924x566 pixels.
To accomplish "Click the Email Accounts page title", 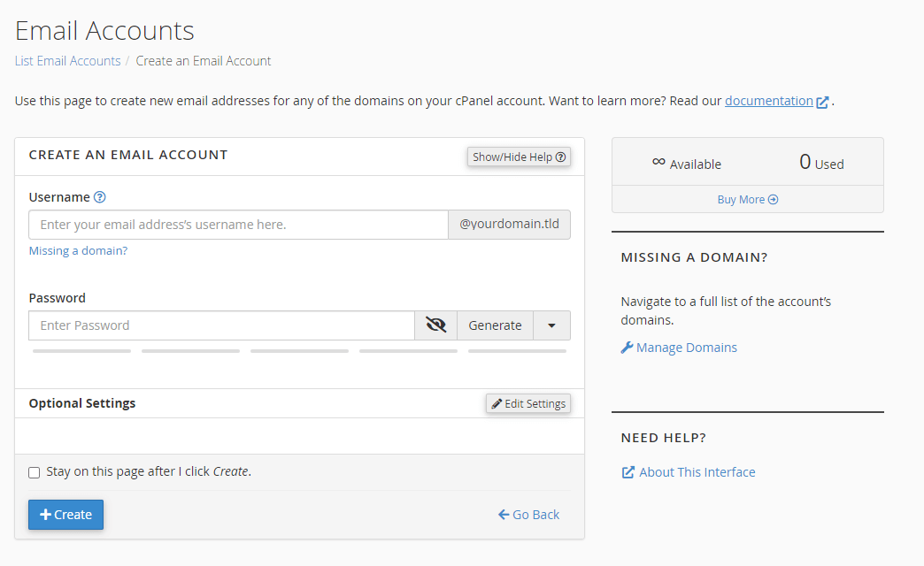I will pyautogui.click(x=104, y=31).
